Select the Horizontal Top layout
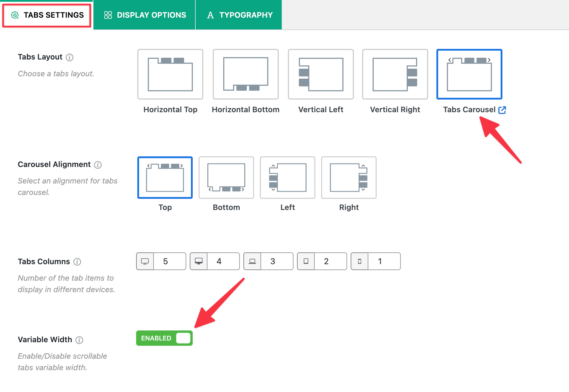 170,74
